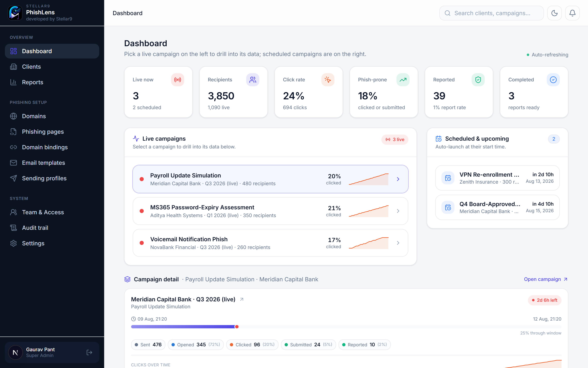
Task: Click the Sending profiles paper-plane icon
Action: (x=13, y=178)
